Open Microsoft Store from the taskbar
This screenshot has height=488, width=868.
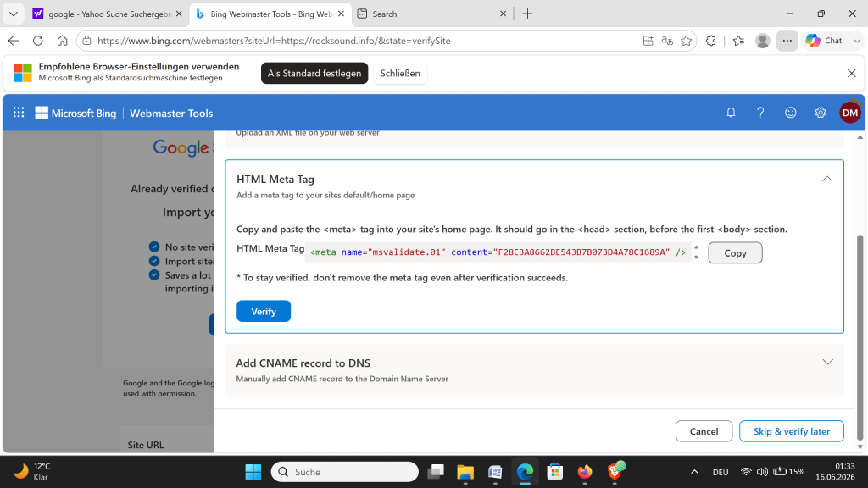click(x=554, y=472)
